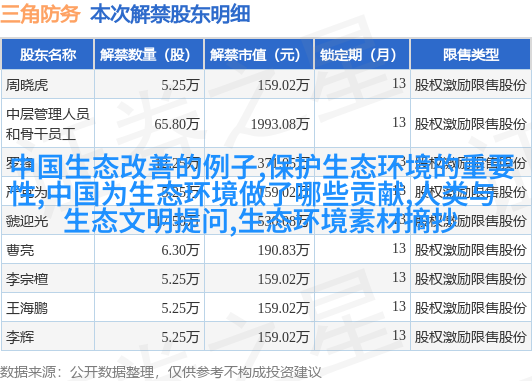Open the 三角防务 title text
Viewport: 532px width, 381px height.
[40, 14]
